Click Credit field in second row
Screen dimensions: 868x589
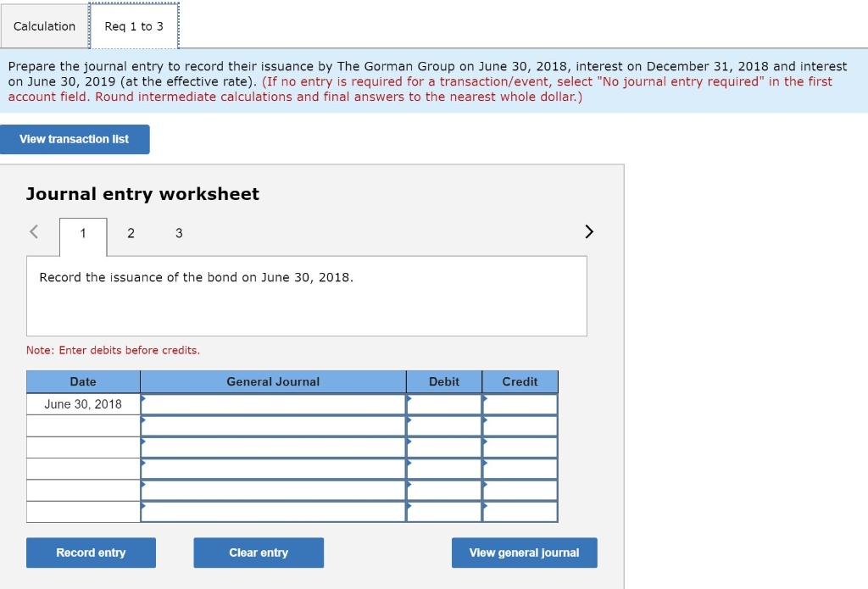[x=520, y=425]
